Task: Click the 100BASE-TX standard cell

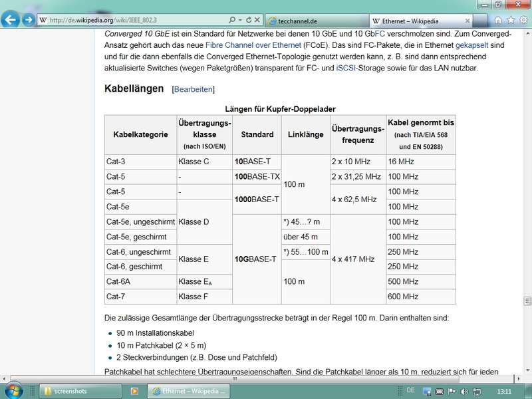Action: point(257,176)
